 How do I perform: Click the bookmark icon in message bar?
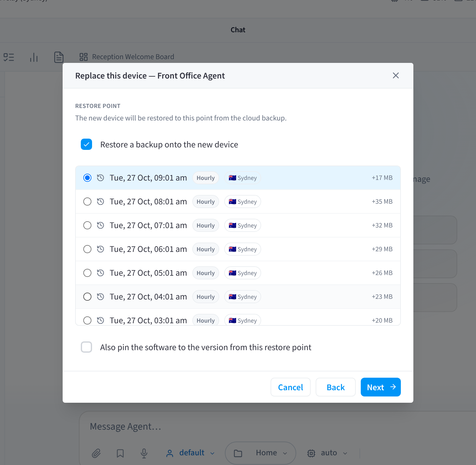(x=120, y=453)
